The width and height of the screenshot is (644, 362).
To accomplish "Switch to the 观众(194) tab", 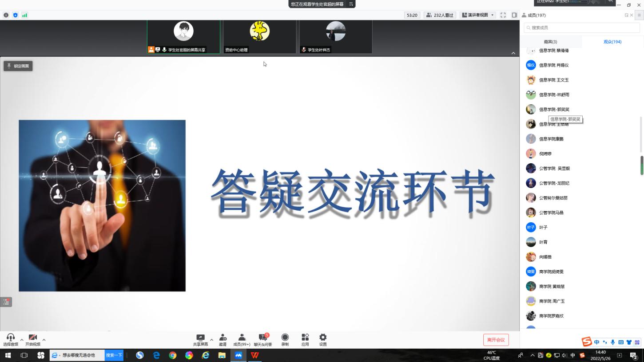I will (x=612, y=42).
